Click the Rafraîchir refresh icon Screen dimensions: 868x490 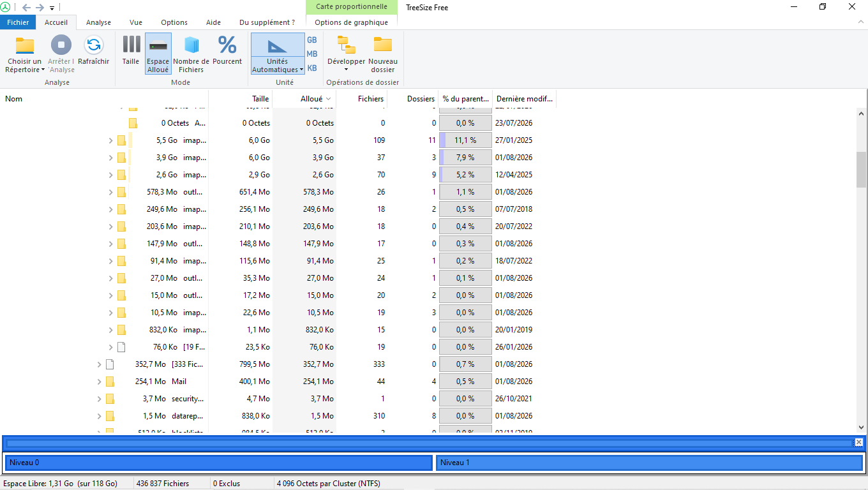(x=94, y=45)
